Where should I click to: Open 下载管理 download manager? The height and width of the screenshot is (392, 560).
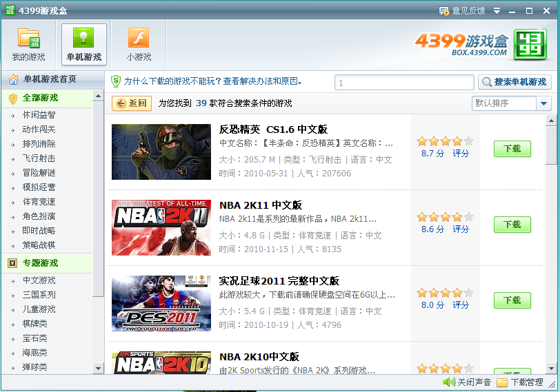(x=520, y=382)
